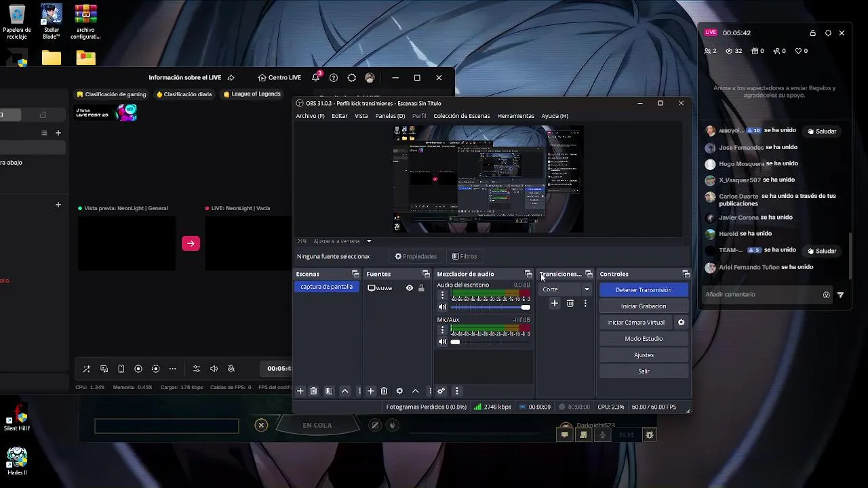Click Salir button in OBS

click(x=644, y=371)
